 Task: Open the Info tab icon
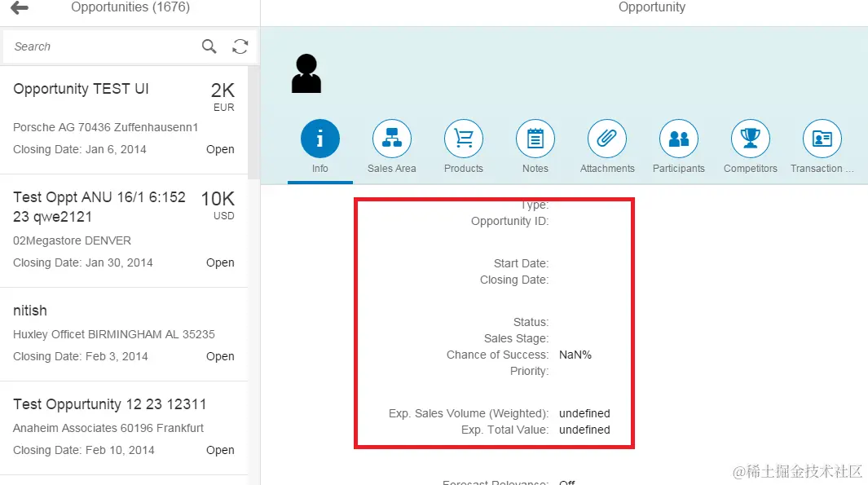click(x=320, y=139)
